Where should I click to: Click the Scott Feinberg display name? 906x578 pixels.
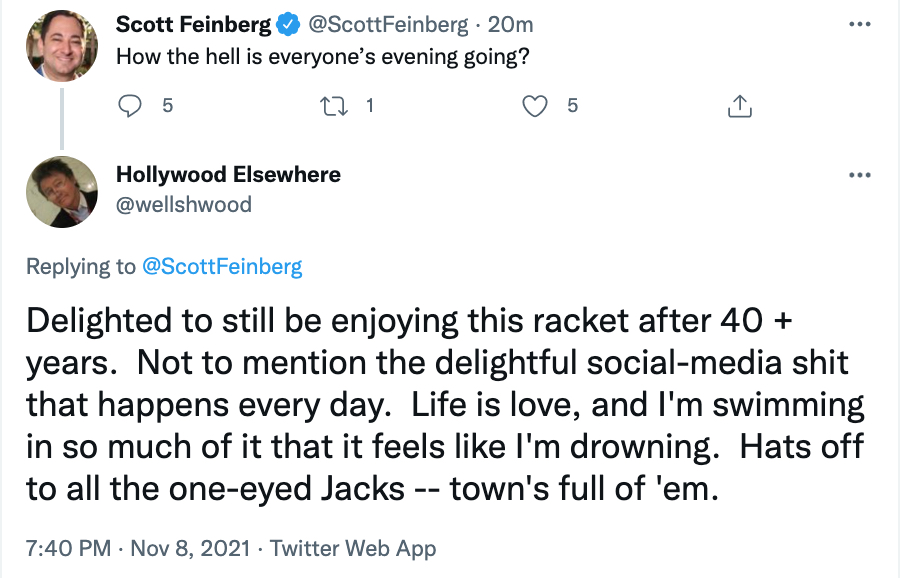point(194,24)
